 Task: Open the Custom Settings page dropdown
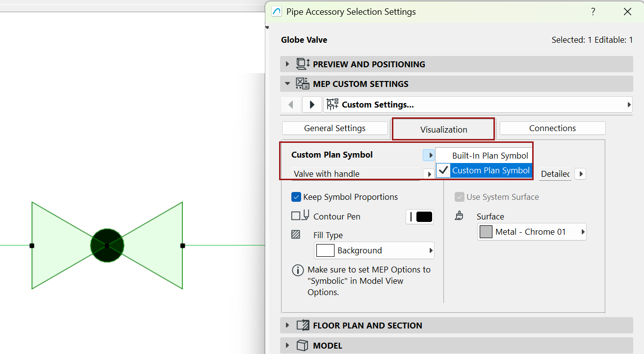coord(478,105)
